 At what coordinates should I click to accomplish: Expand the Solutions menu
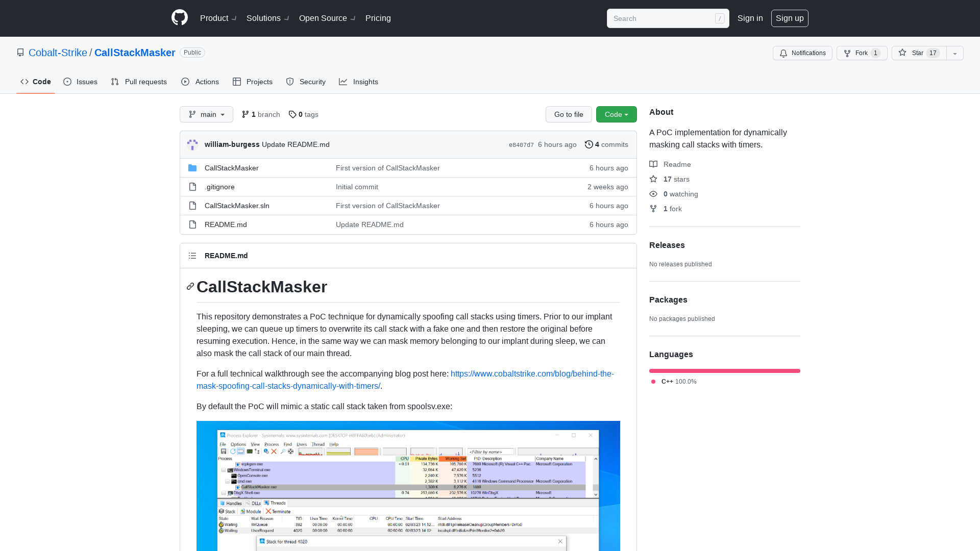pos(267,18)
